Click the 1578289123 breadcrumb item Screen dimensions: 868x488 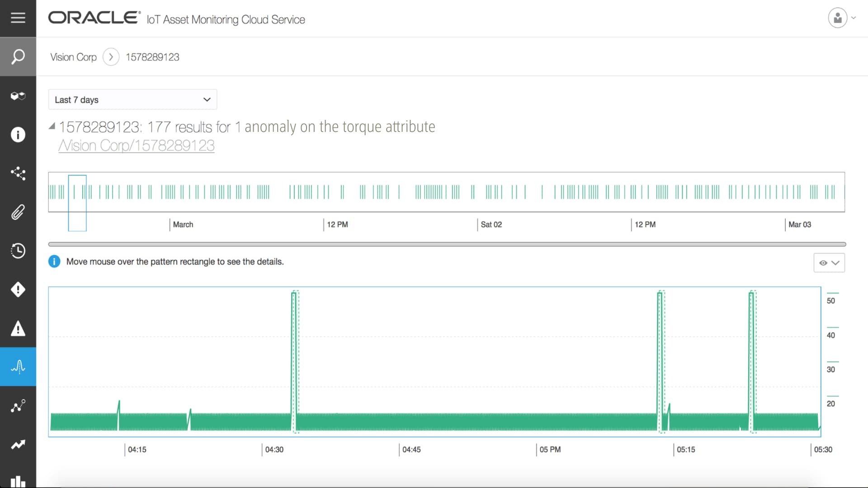(x=152, y=57)
